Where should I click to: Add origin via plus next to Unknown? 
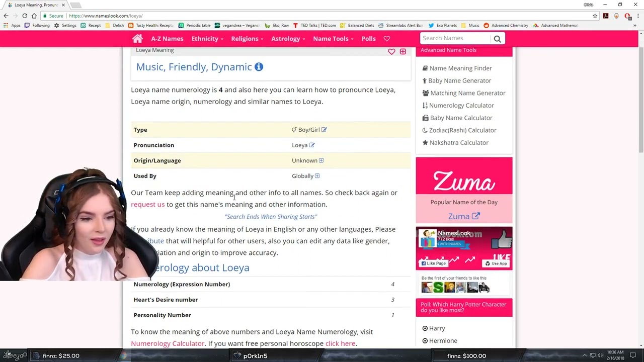321,160
